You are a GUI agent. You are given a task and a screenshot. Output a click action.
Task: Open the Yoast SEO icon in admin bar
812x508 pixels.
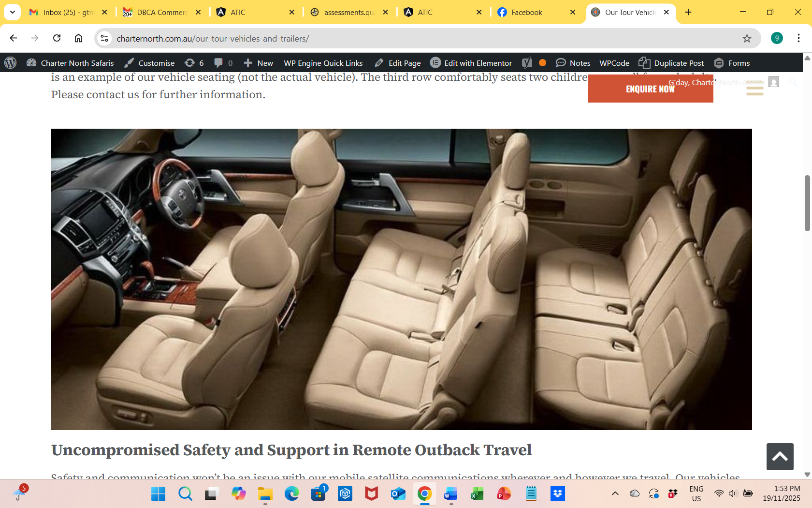pyautogui.click(x=527, y=63)
